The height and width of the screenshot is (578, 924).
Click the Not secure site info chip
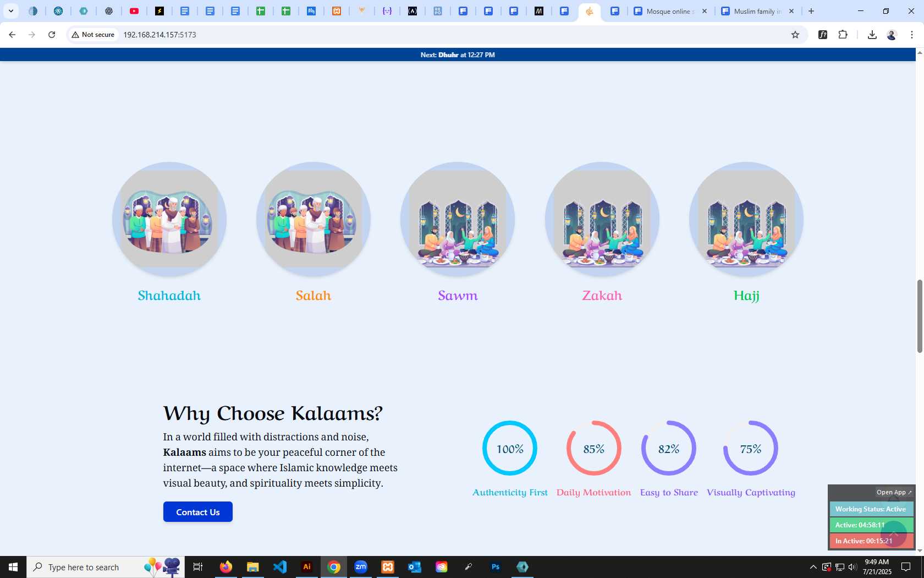[93, 35]
